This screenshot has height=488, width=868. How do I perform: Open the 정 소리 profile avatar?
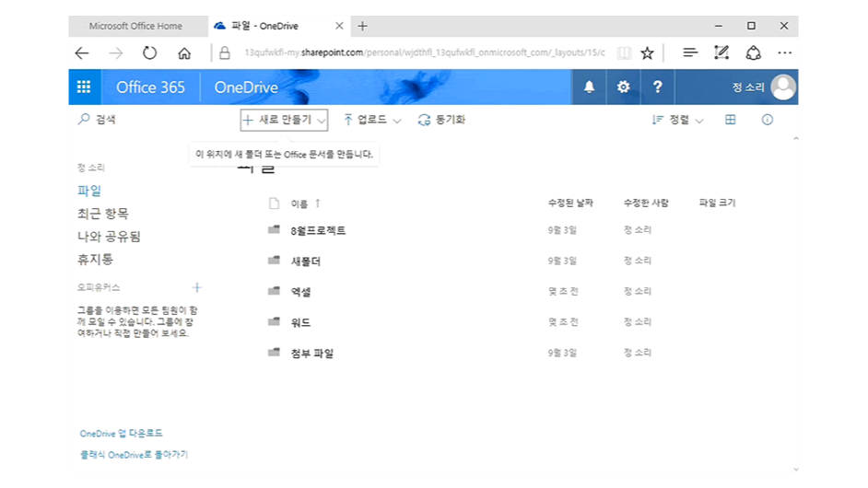[x=782, y=87]
